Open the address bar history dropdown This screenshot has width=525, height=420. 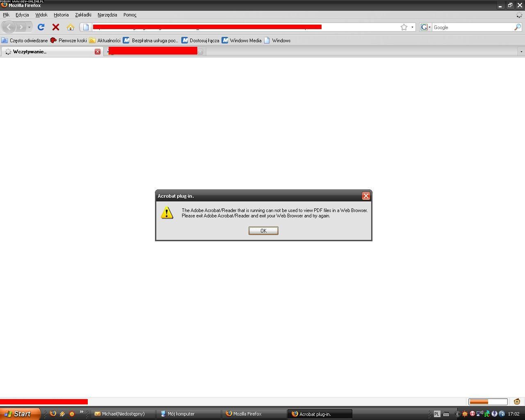point(412,27)
